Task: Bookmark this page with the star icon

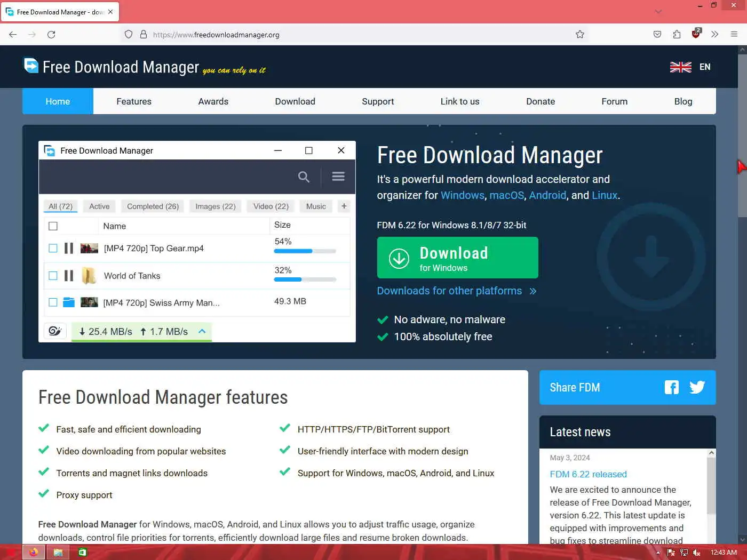Action: (580, 34)
